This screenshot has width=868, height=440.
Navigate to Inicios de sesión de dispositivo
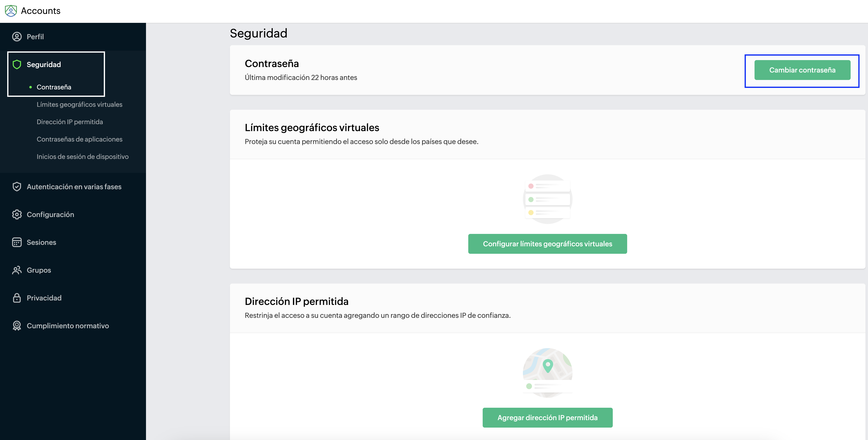point(82,157)
